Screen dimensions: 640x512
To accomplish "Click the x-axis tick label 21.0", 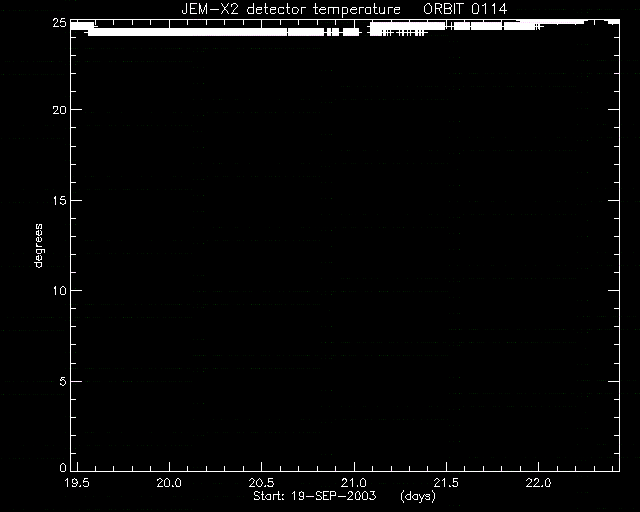I will tap(354, 483).
